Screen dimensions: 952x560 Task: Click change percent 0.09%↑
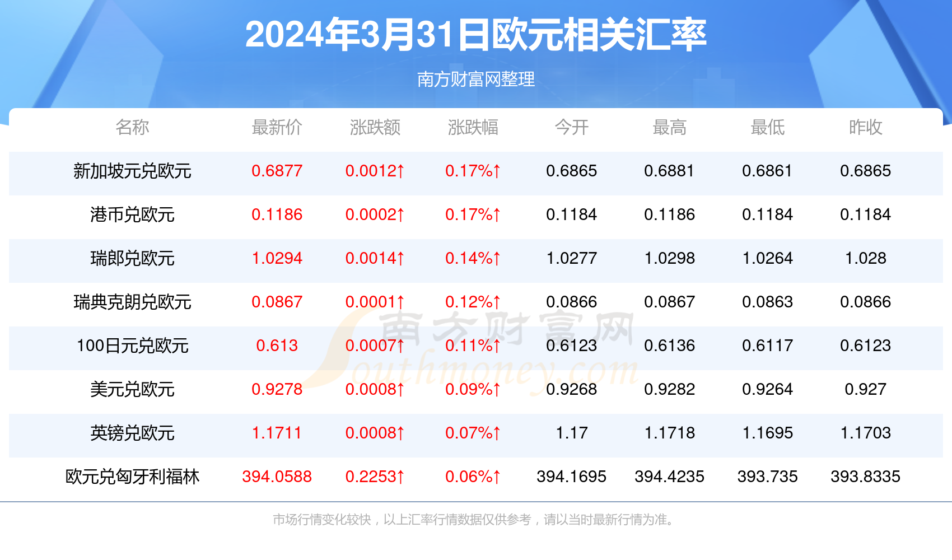473,389
